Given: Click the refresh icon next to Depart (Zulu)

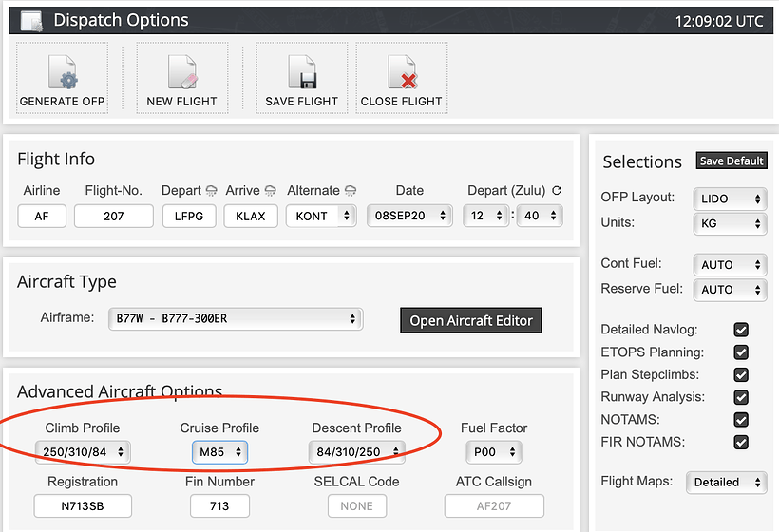Looking at the screenshot, I should (x=557, y=191).
